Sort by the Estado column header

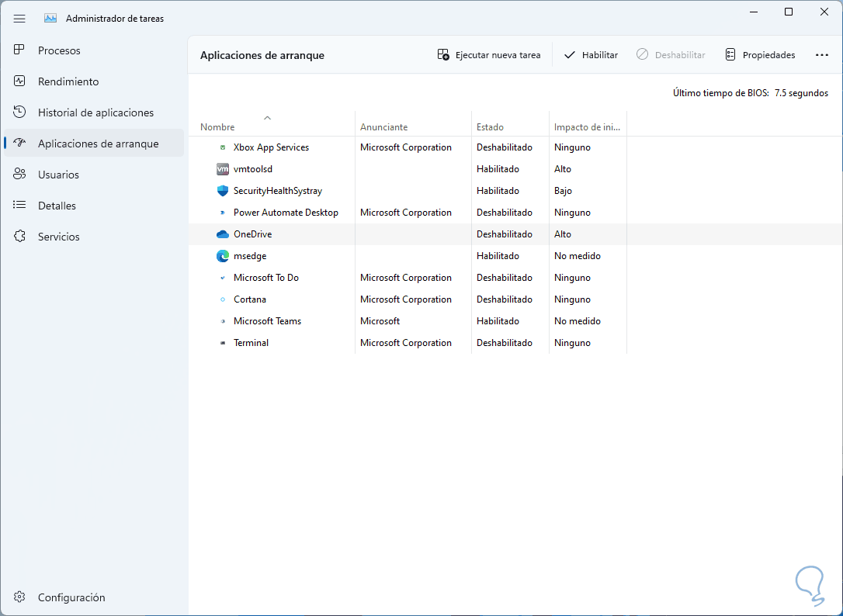pos(490,126)
